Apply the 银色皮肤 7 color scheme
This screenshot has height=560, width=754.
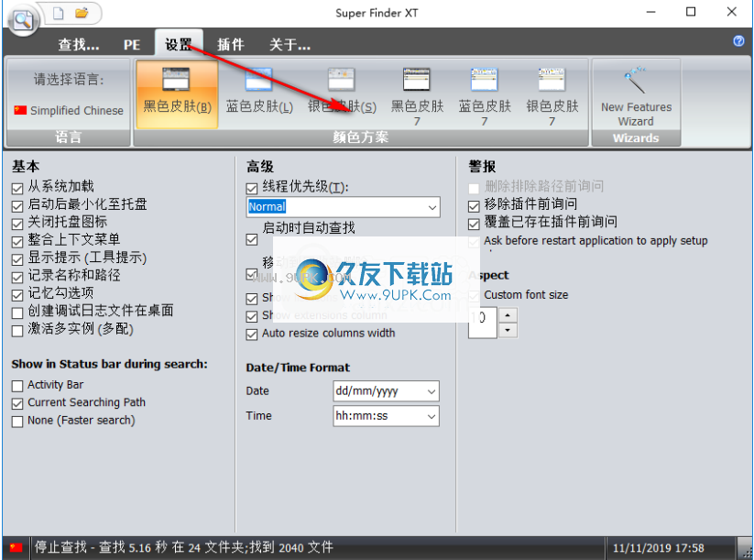coord(552,95)
